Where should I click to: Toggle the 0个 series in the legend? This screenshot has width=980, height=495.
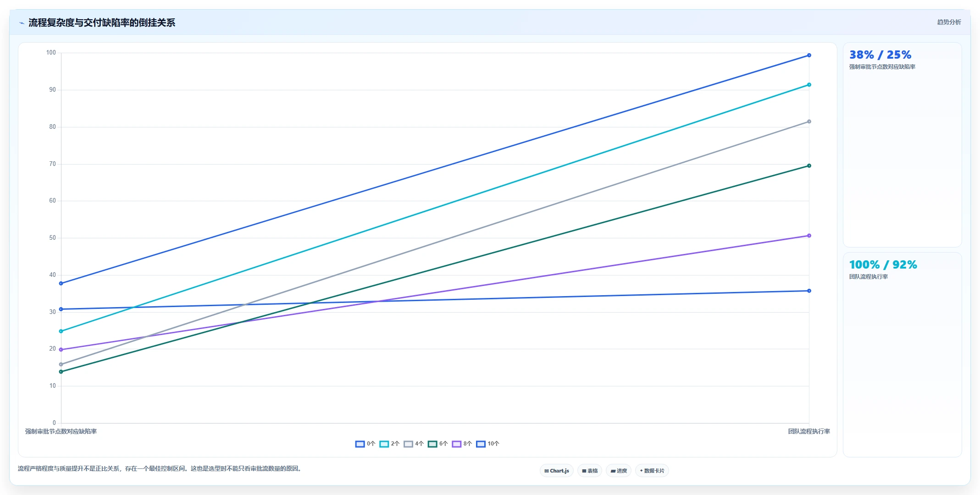(x=365, y=444)
